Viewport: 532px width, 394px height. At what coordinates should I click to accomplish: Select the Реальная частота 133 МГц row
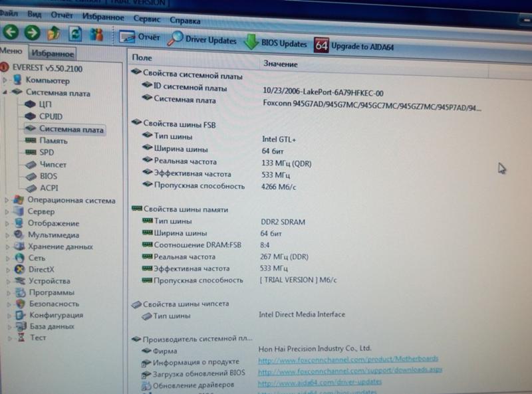[x=227, y=162]
